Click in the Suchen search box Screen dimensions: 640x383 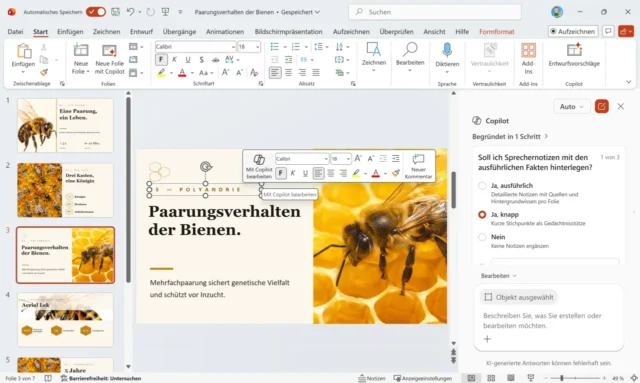click(435, 12)
